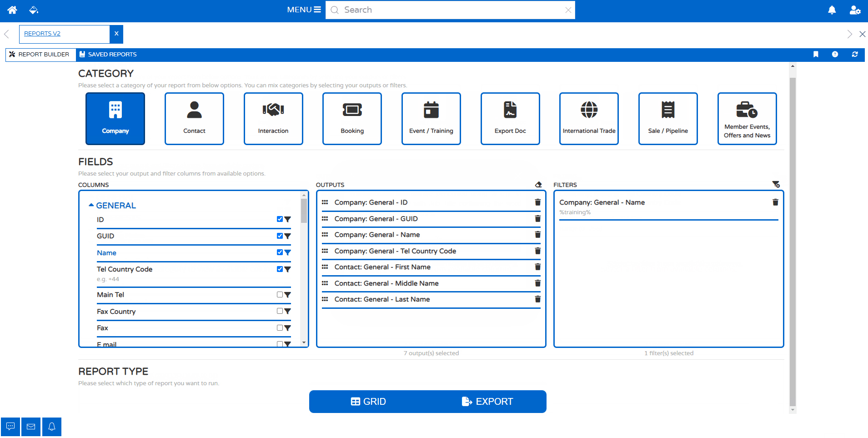Open the help question-mark icon
Screen dimensions: 868x438
[x=835, y=55]
